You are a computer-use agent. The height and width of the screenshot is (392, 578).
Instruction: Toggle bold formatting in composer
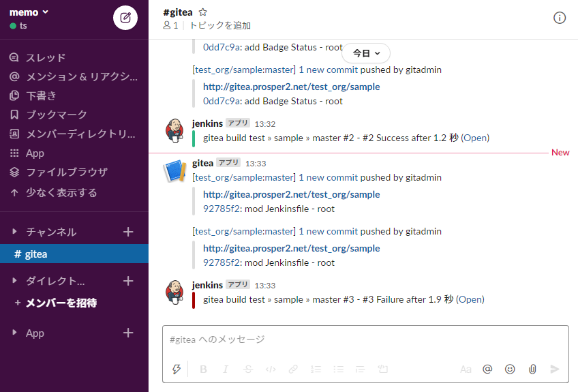click(x=203, y=369)
